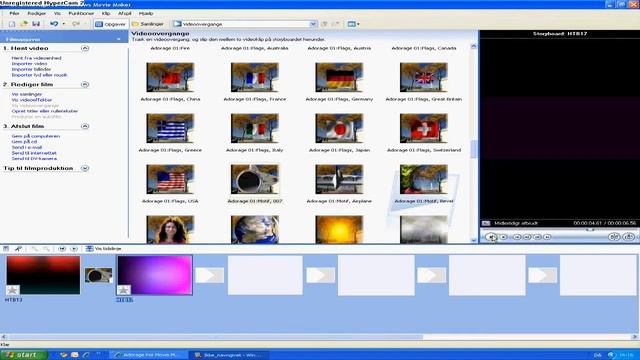Screen dimensions: 640x360
Task: Click the play storyboard button
Action: 74,249
